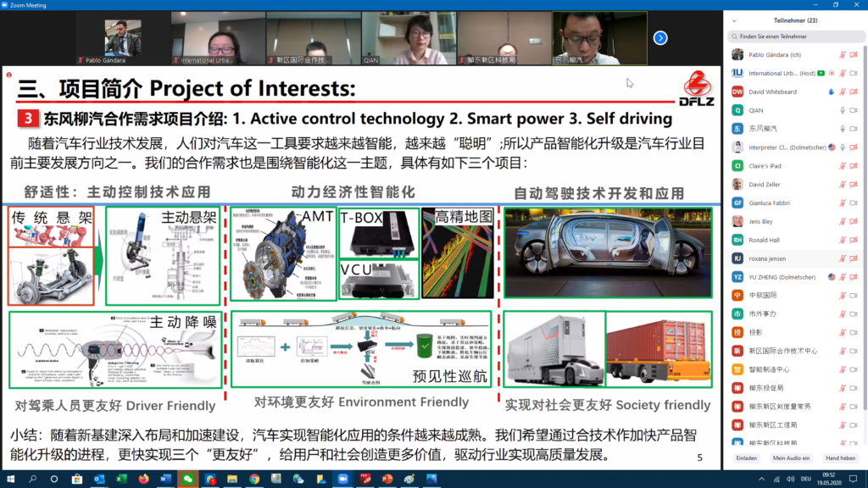The width and height of the screenshot is (868, 488).
Task: Toggle Hand heben to raise hand
Action: click(x=840, y=457)
